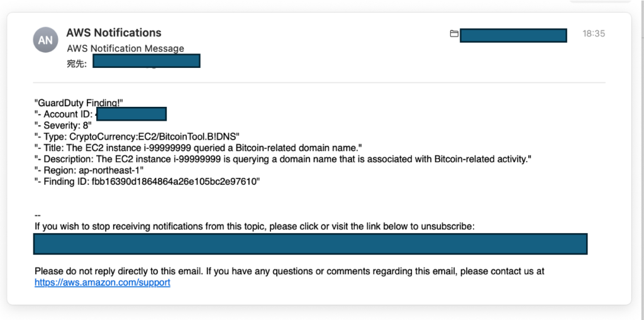The image size is (644, 320).
Task: Click the AN sender avatar
Action: 45,40
